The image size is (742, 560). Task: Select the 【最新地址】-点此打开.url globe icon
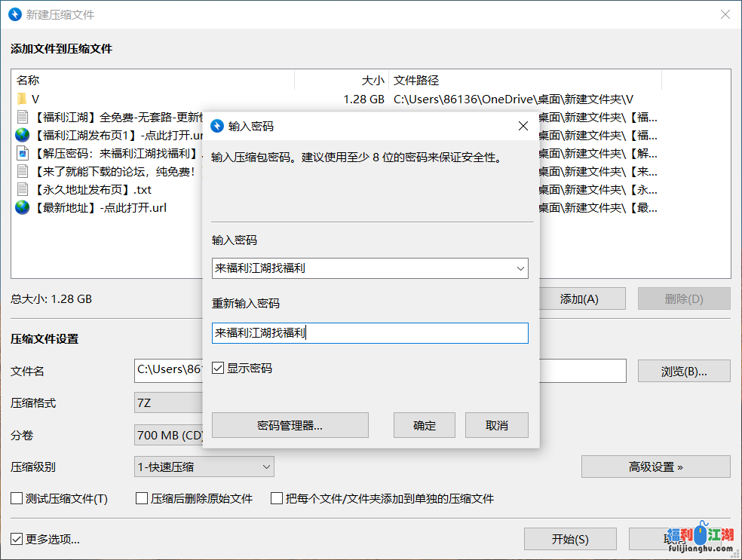point(22,207)
